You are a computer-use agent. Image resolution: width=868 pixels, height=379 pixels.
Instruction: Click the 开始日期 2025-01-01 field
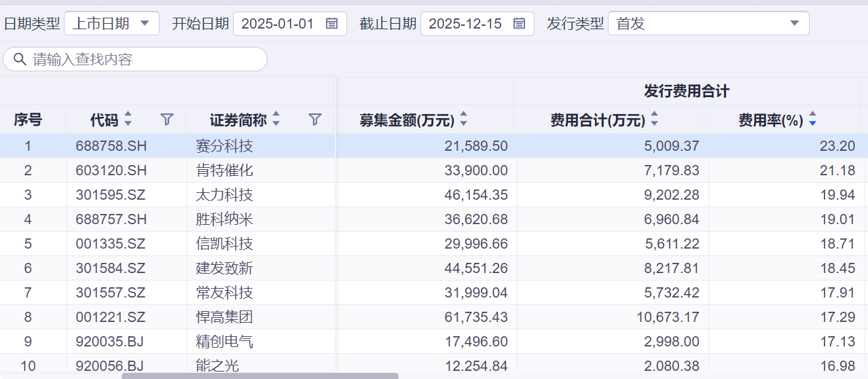tap(290, 23)
